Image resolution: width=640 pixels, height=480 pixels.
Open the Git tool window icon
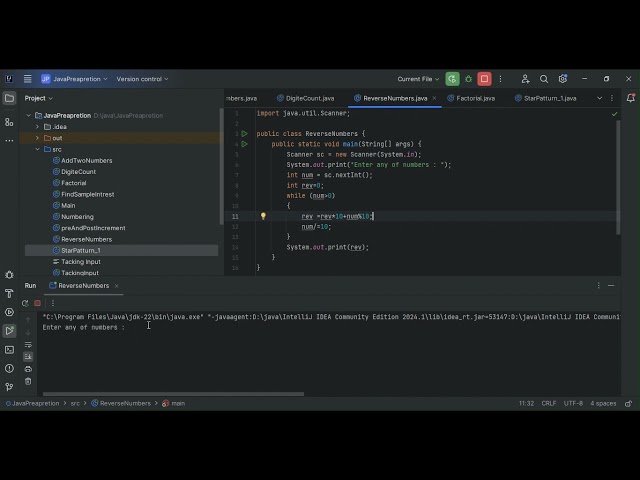(9, 387)
